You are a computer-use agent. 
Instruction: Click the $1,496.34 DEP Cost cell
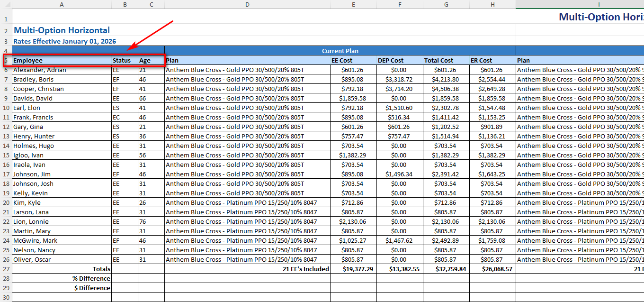coord(400,174)
